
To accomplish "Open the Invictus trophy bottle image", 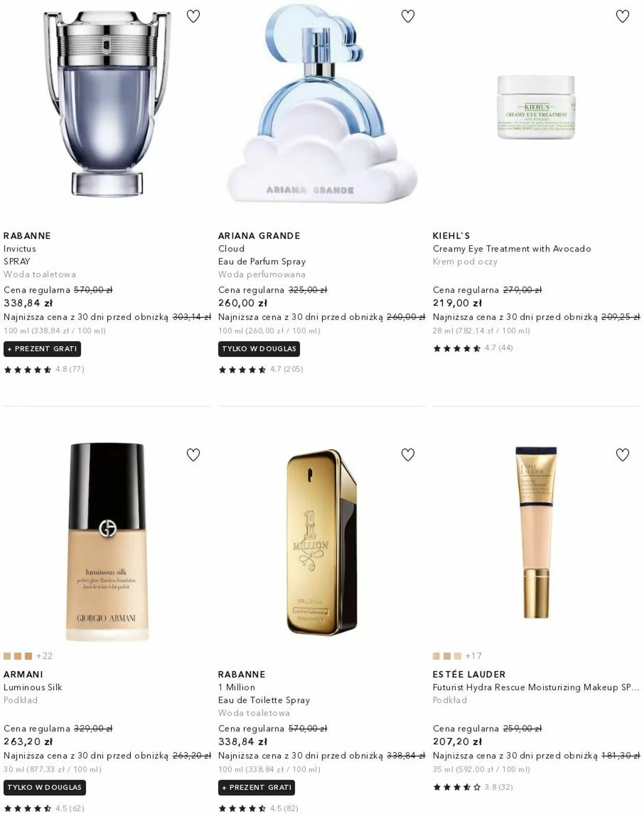I will (x=107, y=103).
